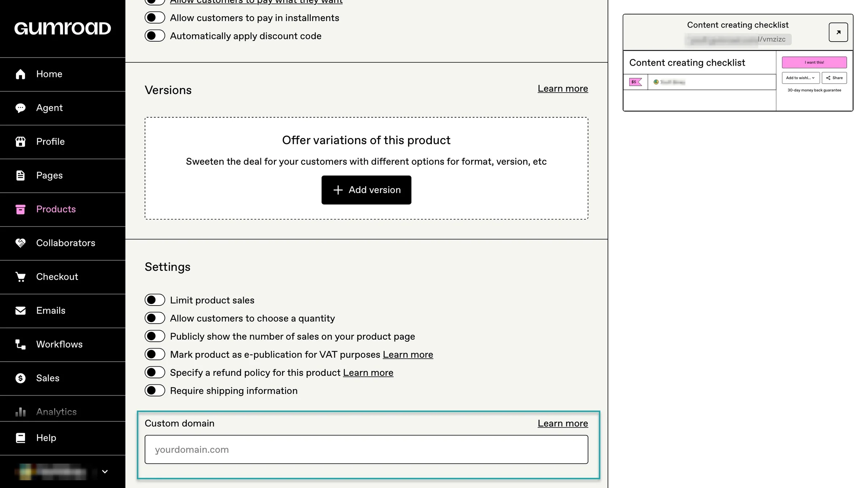The height and width of the screenshot is (488, 868).
Task: Click the product URL ending in /vmzizc
Action: click(738, 39)
